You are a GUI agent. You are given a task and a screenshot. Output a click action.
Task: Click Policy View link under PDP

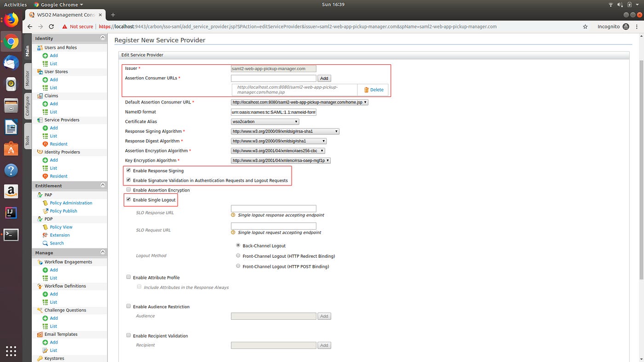point(61,227)
